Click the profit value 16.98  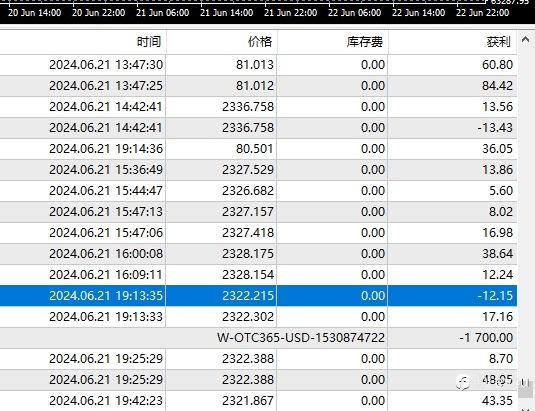point(497,233)
